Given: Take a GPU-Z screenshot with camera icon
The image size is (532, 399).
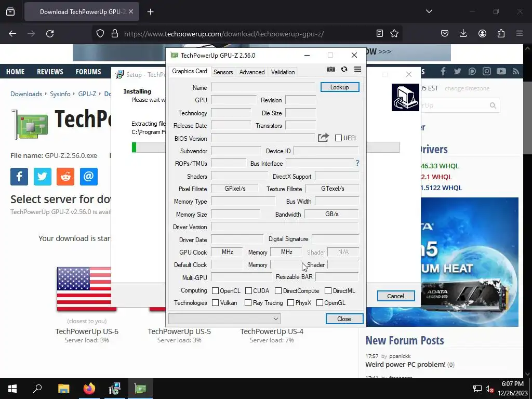Looking at the screenshot, I should (331, 69).
